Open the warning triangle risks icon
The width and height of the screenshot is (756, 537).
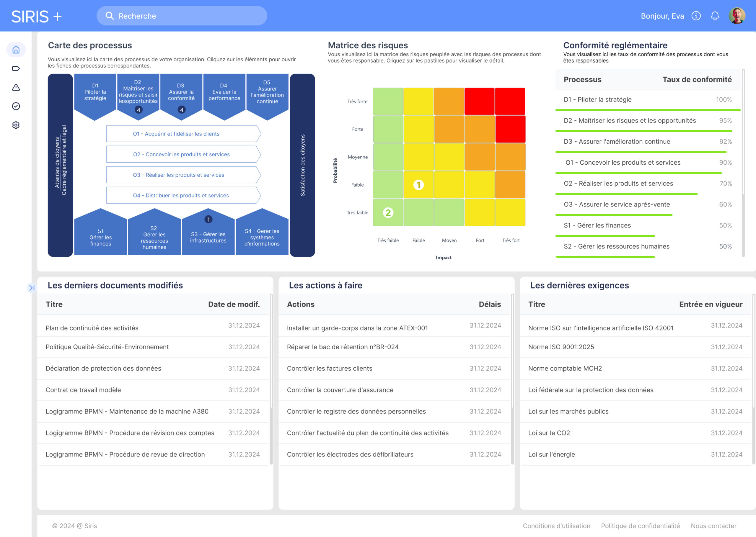16,87
